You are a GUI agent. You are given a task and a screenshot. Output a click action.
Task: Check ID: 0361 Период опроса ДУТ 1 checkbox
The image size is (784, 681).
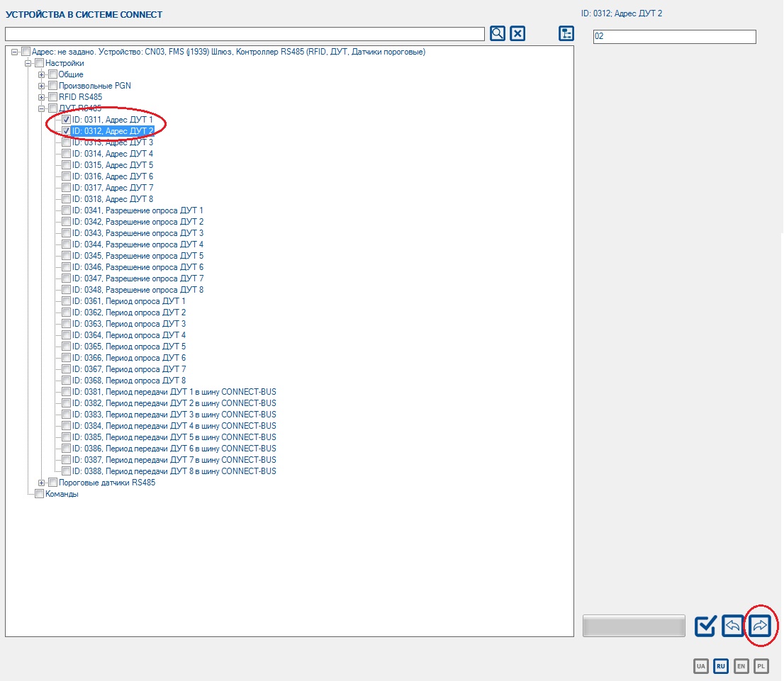coord(66,301)
